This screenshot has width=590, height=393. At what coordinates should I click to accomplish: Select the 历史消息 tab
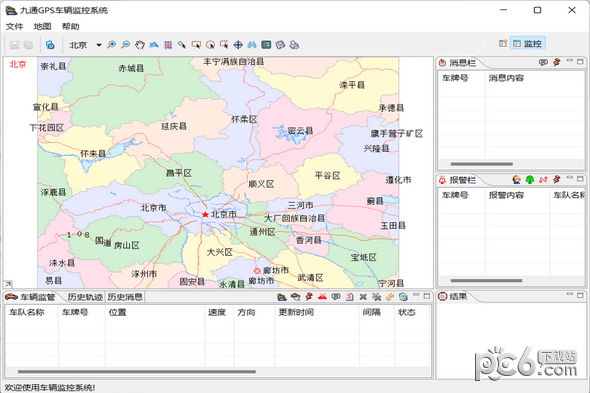[x=125, y=297]
